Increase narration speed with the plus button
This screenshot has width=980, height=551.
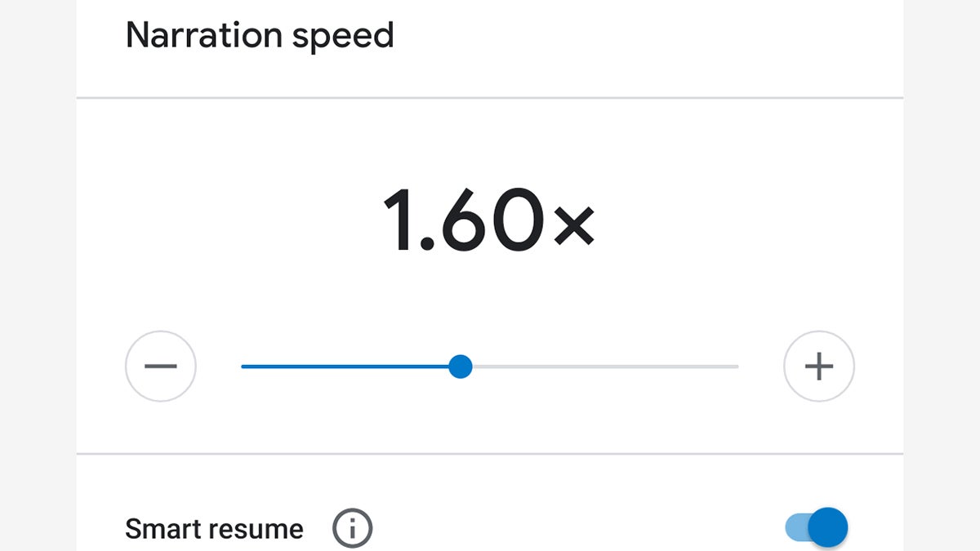tap(819, 367)
